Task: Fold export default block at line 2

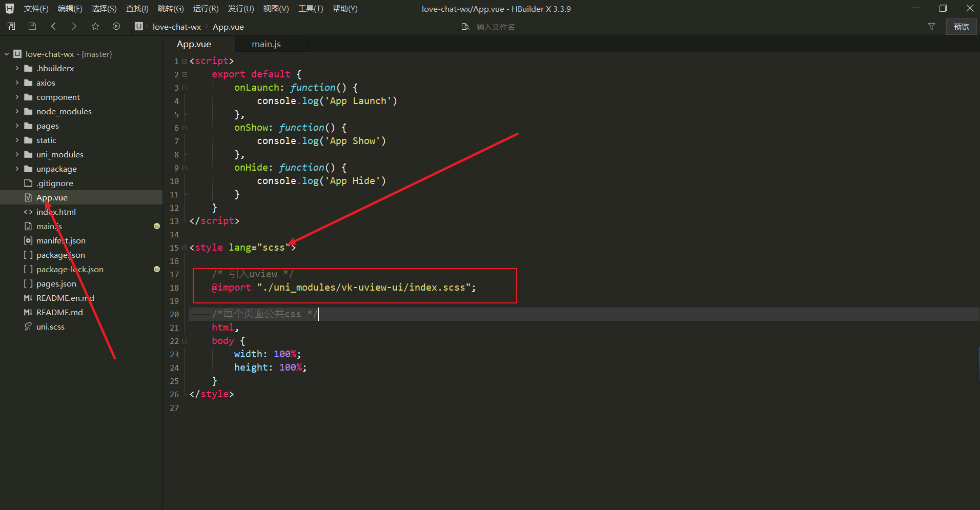Action: click(185, 74)
